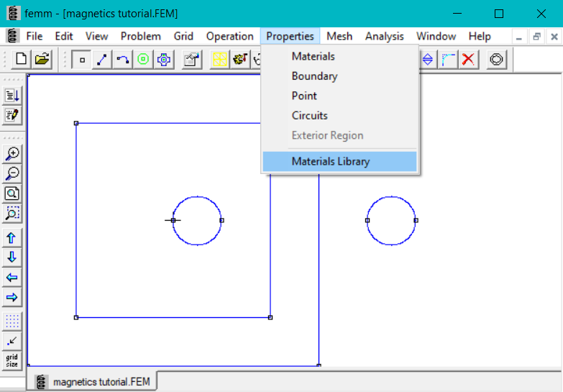
Task: Toggle the Snap to grid button
Action: pos(12,341)
